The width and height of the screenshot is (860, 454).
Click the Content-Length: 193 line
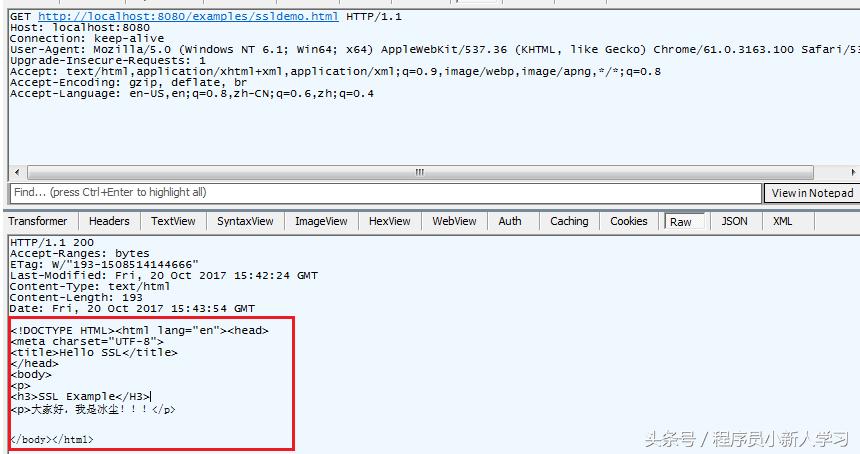[76, 297]
